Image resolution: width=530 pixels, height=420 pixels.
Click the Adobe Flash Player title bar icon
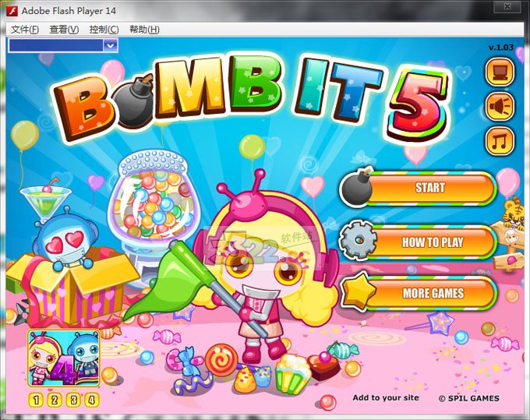(12, 11)
